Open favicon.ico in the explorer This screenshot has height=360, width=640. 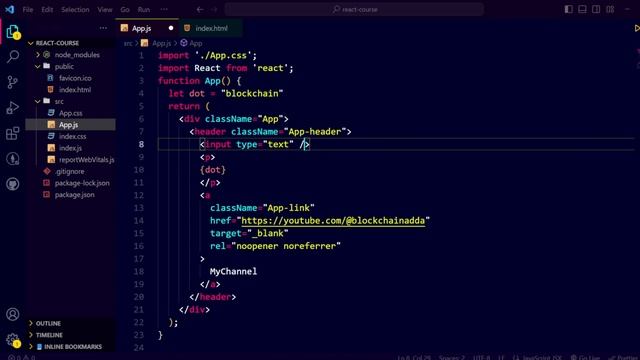click(x=75, y=78)
